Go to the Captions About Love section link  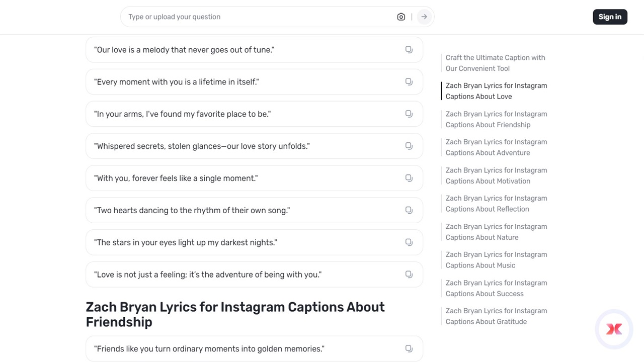(496, 91)
